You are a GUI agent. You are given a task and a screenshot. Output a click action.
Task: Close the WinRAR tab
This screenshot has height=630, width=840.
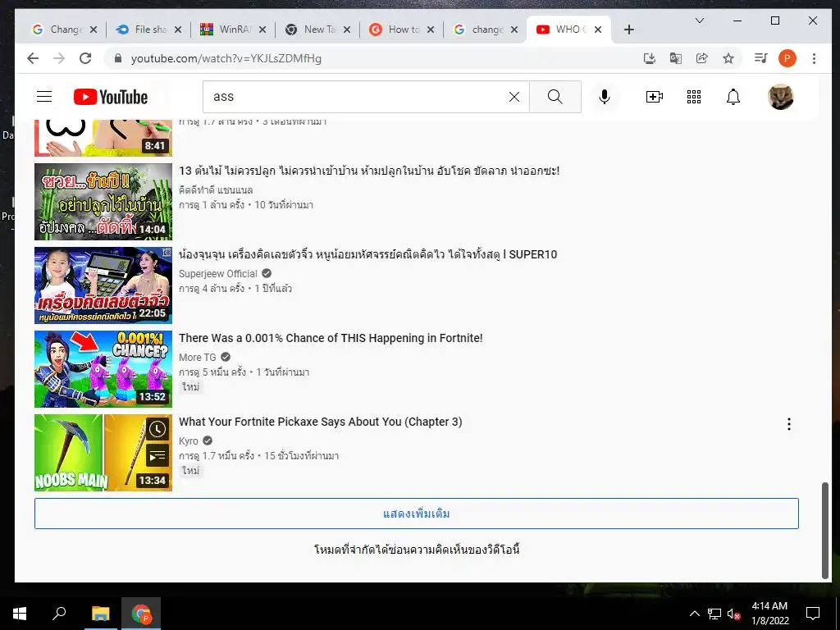[x=262, y=30]
